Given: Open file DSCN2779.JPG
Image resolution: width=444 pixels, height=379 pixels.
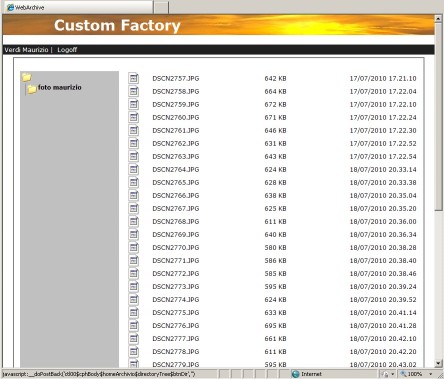Looking at the screenshot, I should point(176,364).
